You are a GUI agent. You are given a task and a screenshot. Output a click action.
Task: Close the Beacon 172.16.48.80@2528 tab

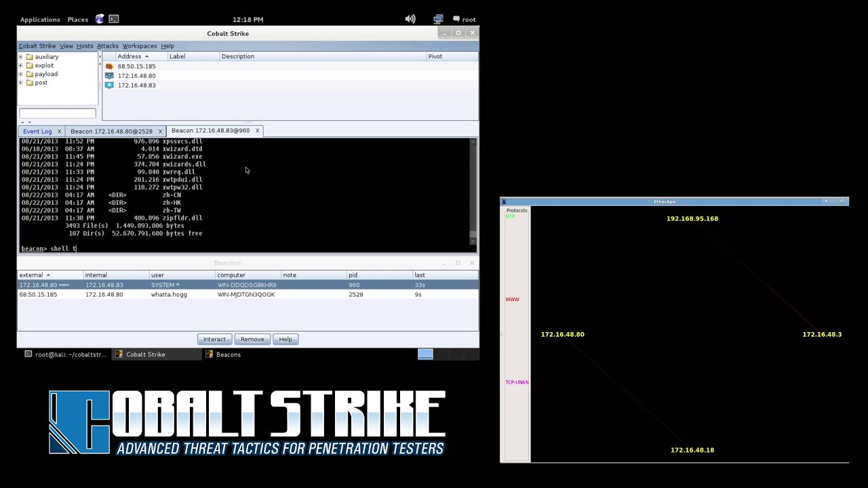(x=160, y=131)
